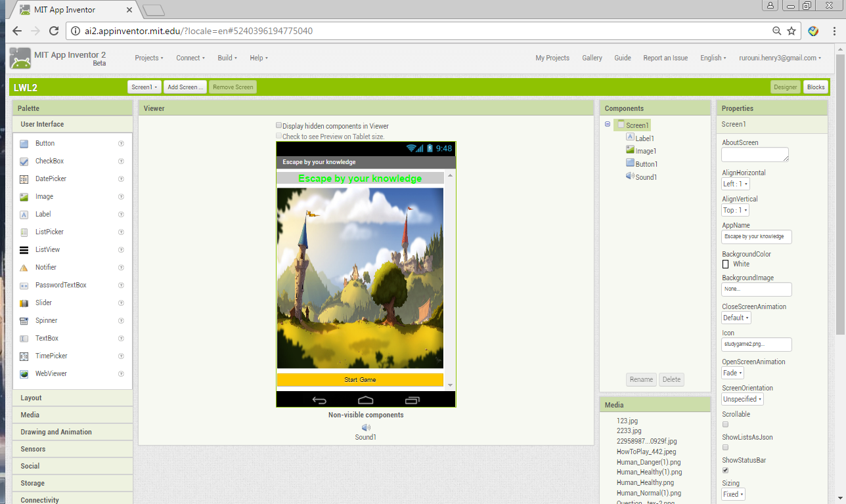
Task: Click the Start Game button in preview
Action: pos(360,379)
